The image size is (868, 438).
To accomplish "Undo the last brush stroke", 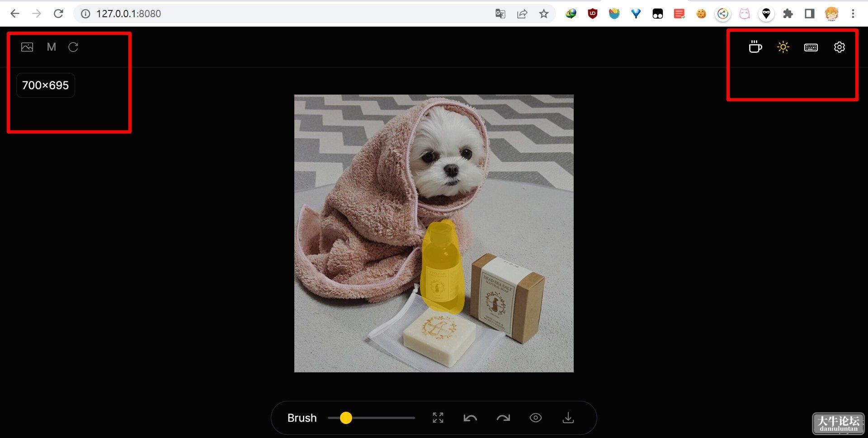I will point(470,418).
